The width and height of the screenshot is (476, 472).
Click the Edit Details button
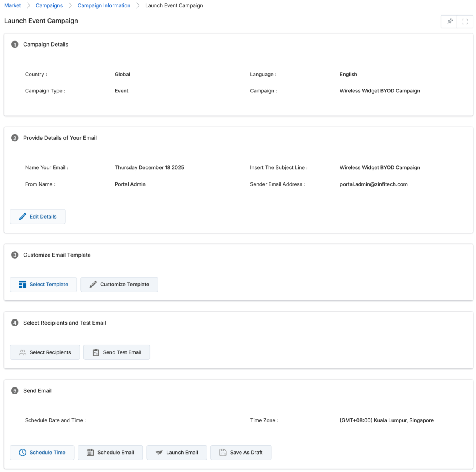pos(38,217)
